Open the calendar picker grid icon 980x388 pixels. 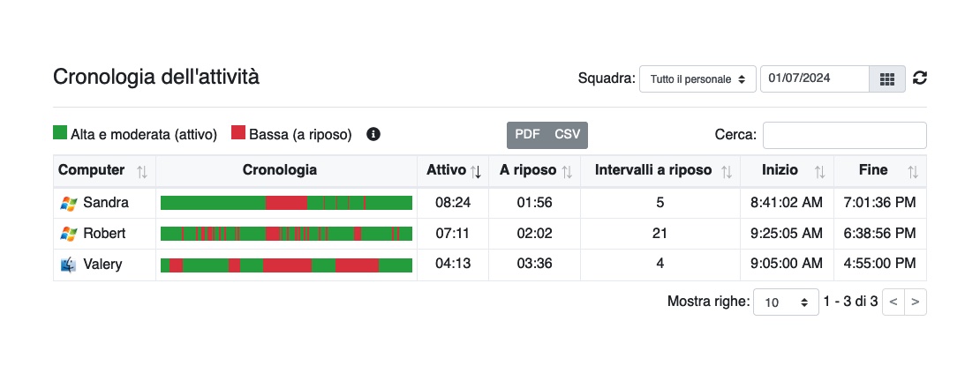click(x=887, y=79)
